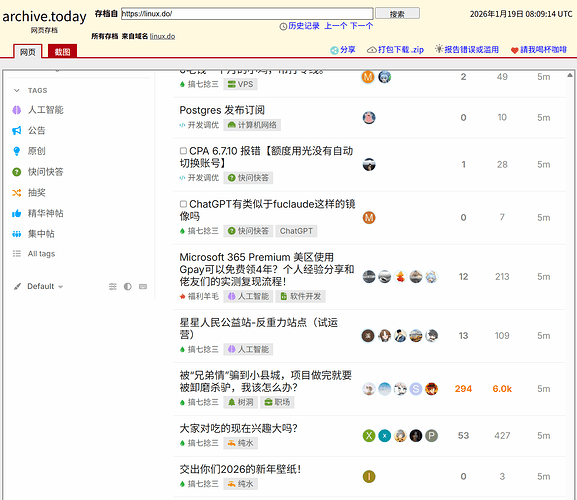This screenshot has height=500, width=577.
Task: Open the Postgres 发布订阅 topic
Action: [222, 110]
